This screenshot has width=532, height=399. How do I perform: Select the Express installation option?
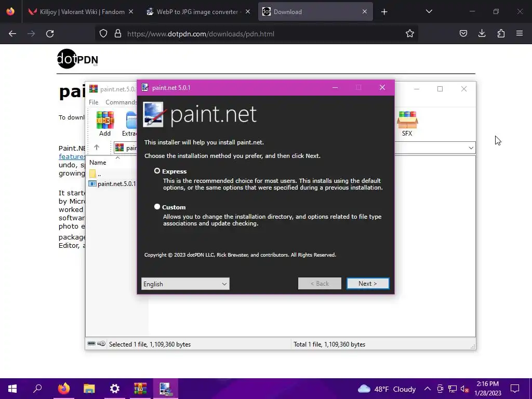point(157,171)
